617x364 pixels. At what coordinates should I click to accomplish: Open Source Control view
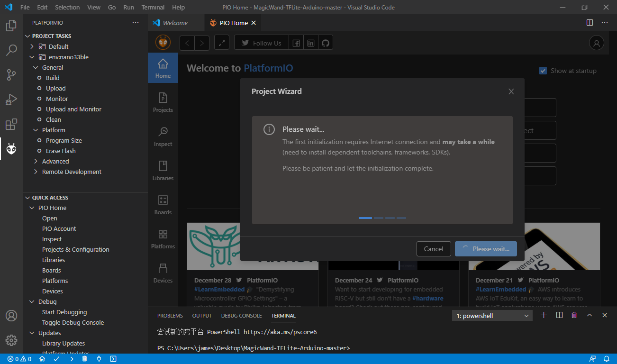click(x=11, y=74)
